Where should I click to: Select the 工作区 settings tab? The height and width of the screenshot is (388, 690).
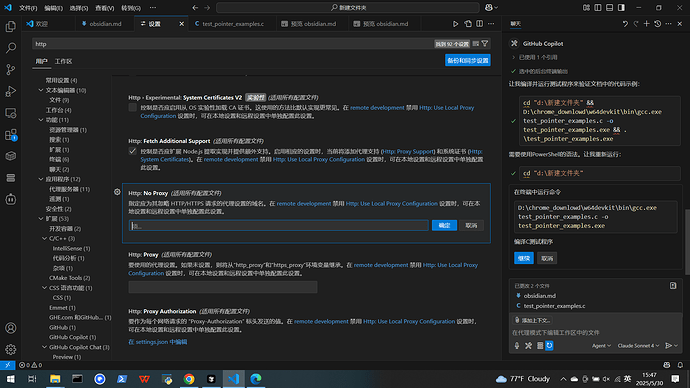point(63,61)
